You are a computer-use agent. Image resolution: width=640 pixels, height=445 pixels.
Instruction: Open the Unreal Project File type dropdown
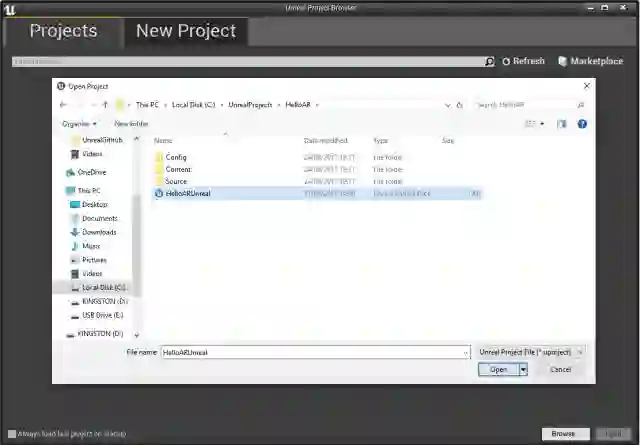coord(530,352)
